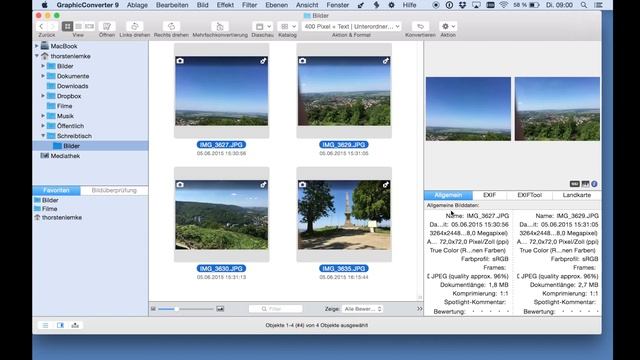Collapse the thorstenlemke home folder
This screenshot has width=640, height=360.
click(x=37, y=56)
